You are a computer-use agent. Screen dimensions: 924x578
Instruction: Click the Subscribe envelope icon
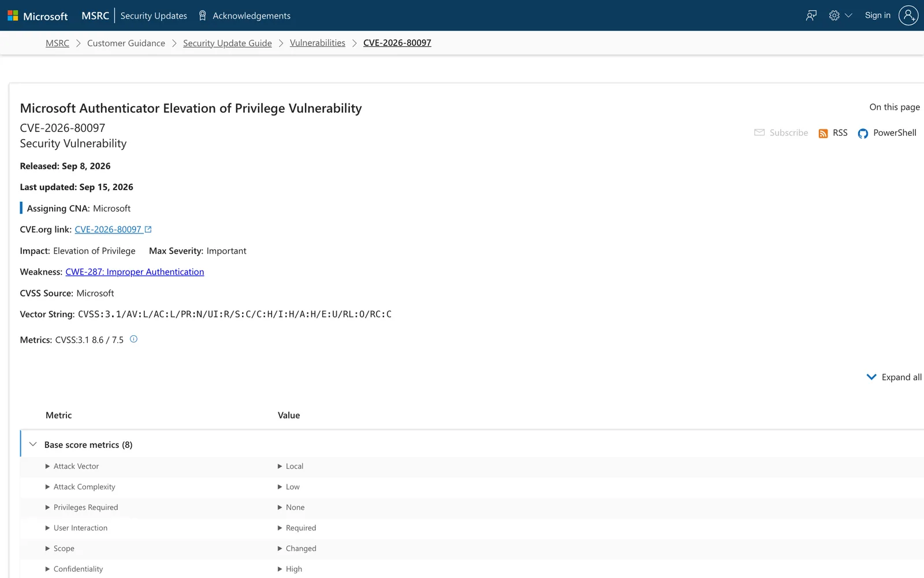pyautogui.click(x=759, y=132)
